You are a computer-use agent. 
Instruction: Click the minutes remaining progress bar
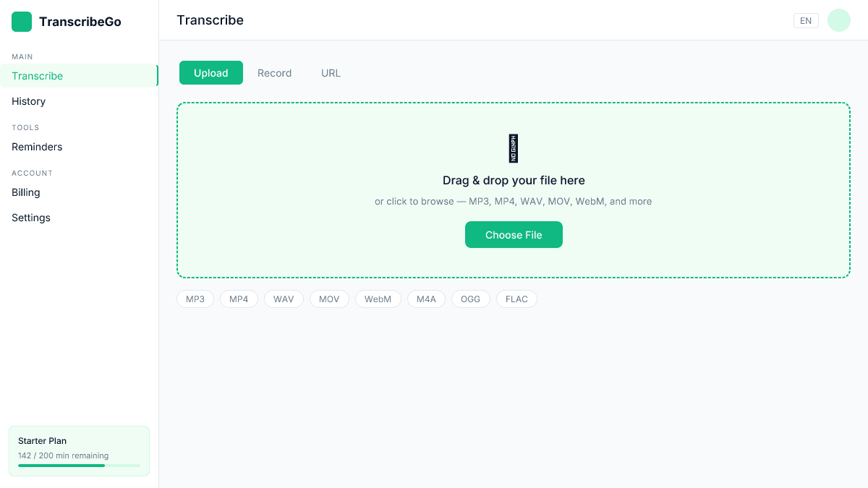point(79,465)
